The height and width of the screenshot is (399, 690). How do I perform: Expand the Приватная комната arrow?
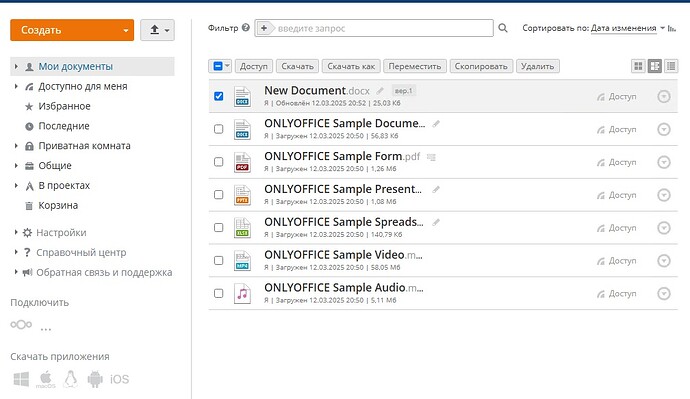pos(16,146)
